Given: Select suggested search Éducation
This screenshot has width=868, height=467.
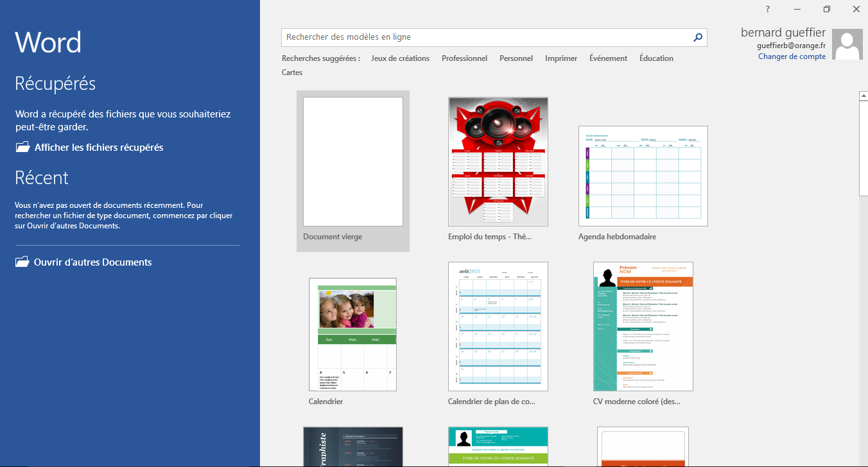Looking at the screenshot, I should 656,58.
